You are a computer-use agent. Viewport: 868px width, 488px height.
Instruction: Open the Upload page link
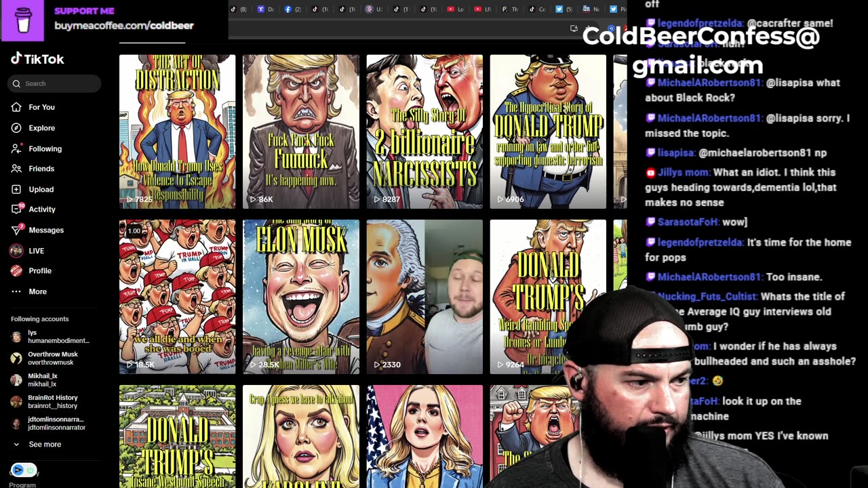pyautogui.click(x=41, y=189)
